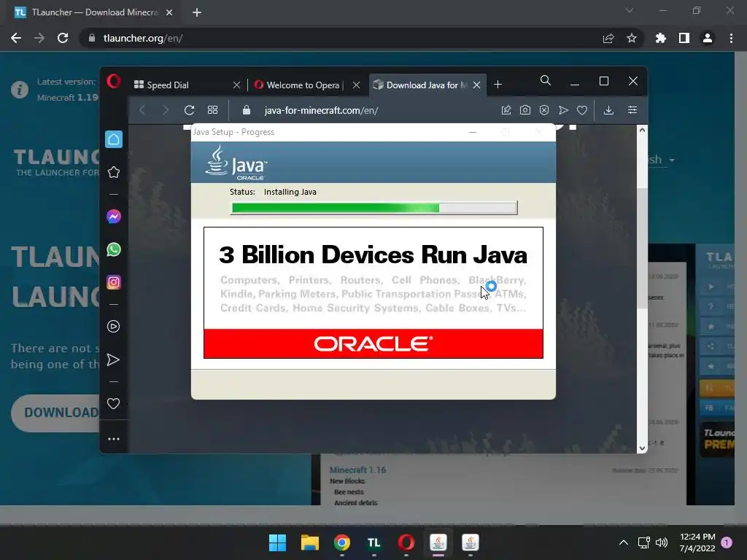This screenshot has width=747, height=560.
Task: Reload page in Opera window
Action: click(x=189, y=110)
